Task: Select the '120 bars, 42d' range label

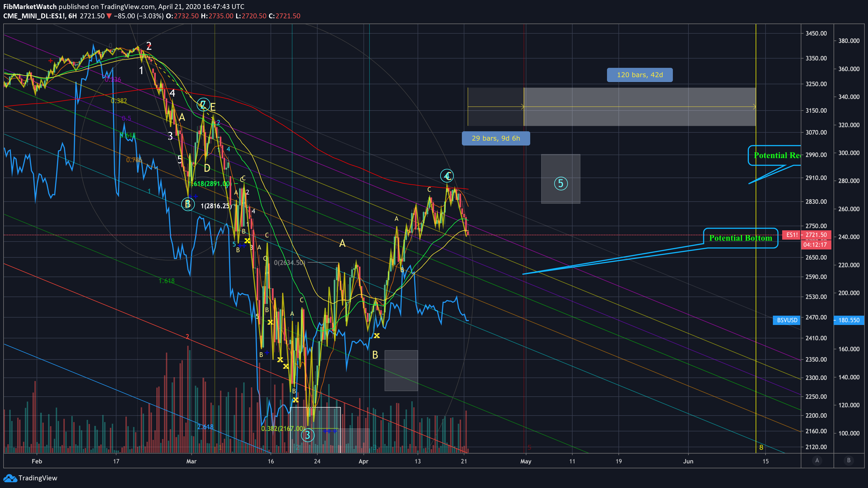Action: pos(640,75)
